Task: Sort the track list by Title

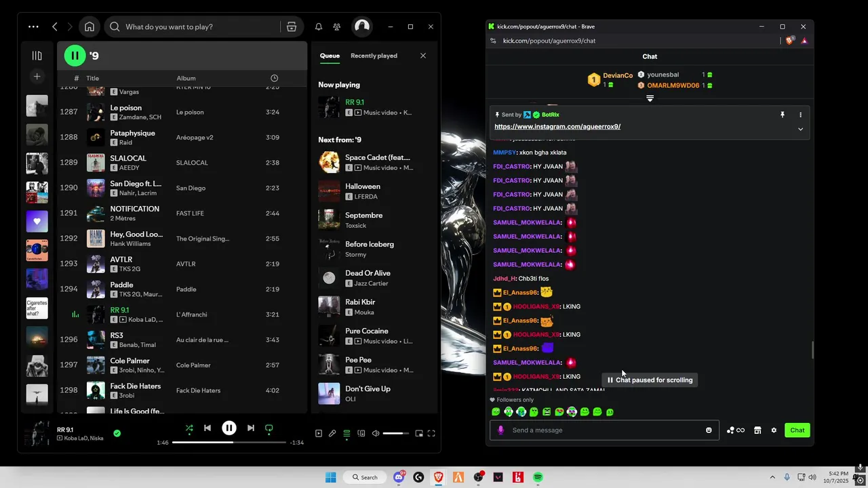Action: 93,78
